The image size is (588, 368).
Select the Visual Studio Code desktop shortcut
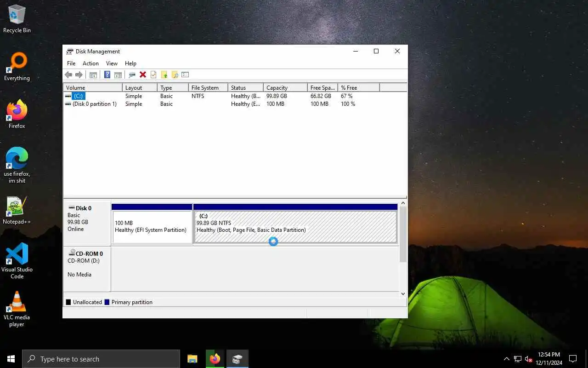17,261
